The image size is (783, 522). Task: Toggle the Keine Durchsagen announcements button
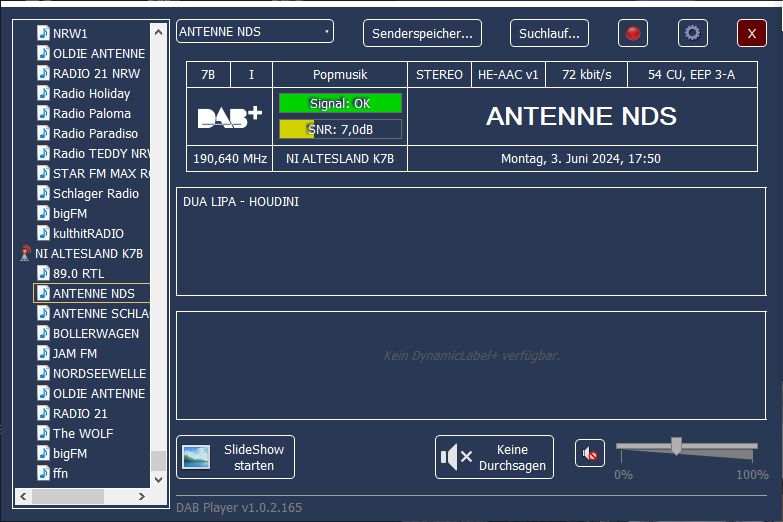(494, 457)
